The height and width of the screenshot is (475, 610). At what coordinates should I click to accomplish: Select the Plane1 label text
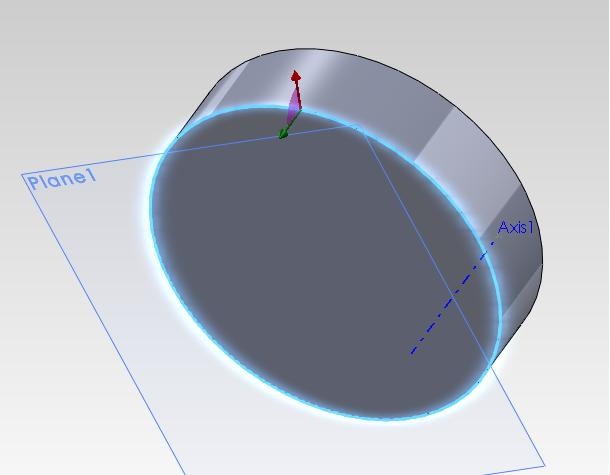[63, 180]
